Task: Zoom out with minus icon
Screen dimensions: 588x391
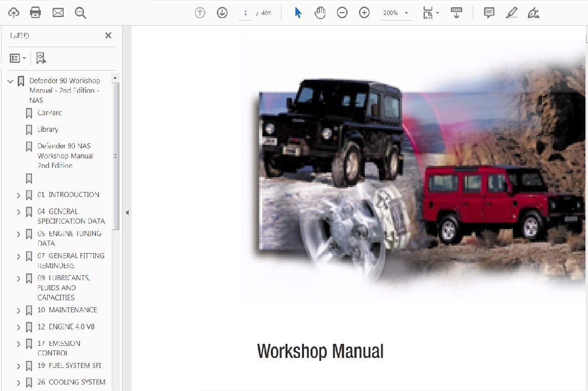Action: point(342,13)
